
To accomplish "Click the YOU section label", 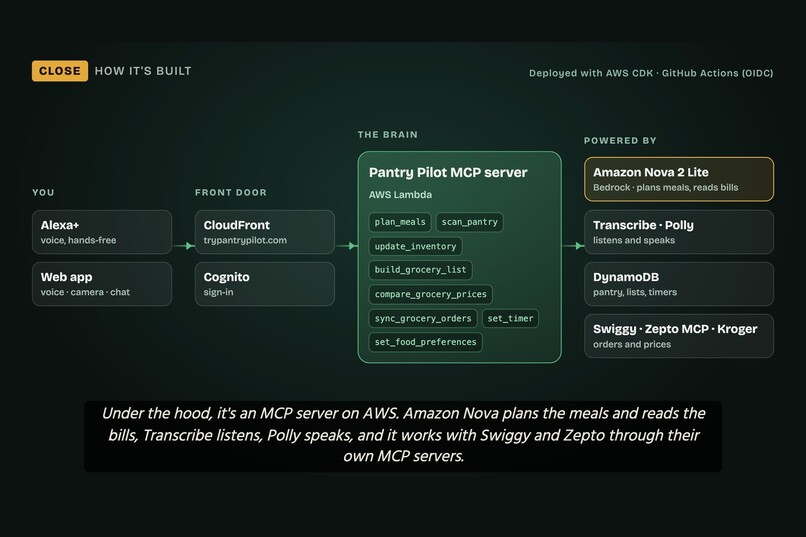I will 43,193.
